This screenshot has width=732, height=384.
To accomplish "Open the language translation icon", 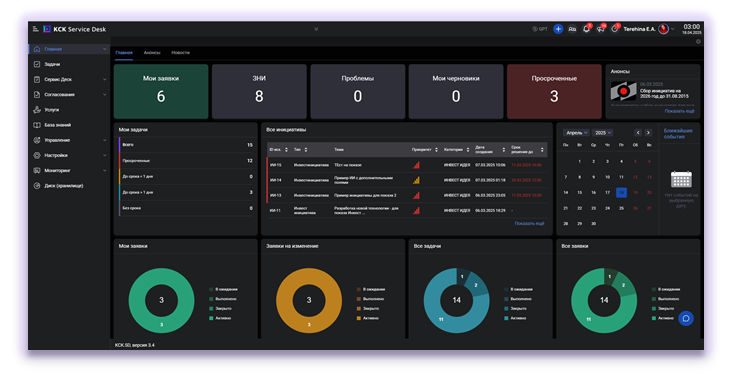I will pos(572,29).
